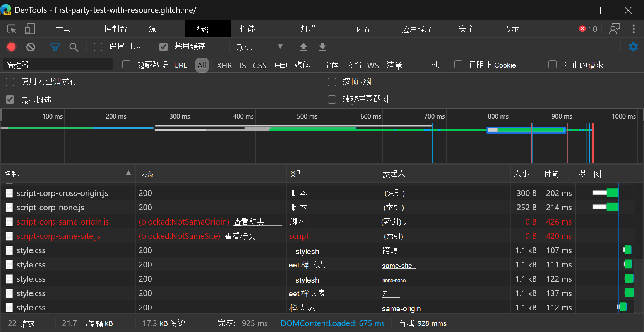
Task: Check use large request rows option
Action: click(x=10, y=82)
